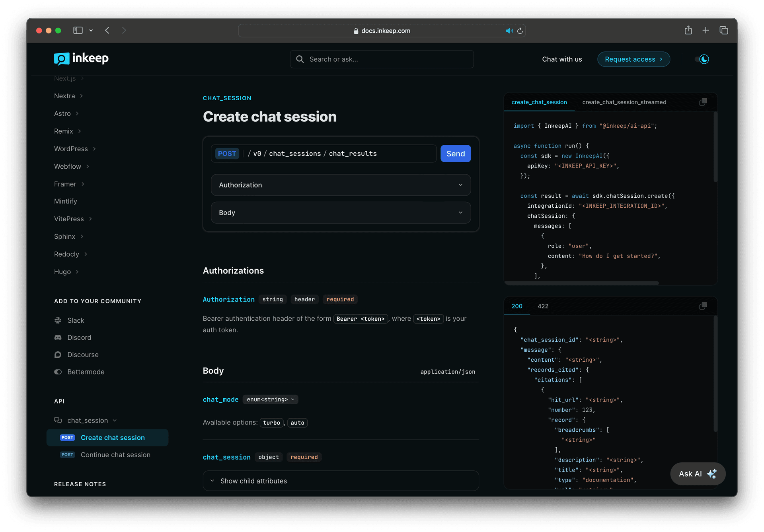Show child attributes of chat_session
The height and width of the screenshot is (532, 764).
pyautogui.click(x=253, y=481)
